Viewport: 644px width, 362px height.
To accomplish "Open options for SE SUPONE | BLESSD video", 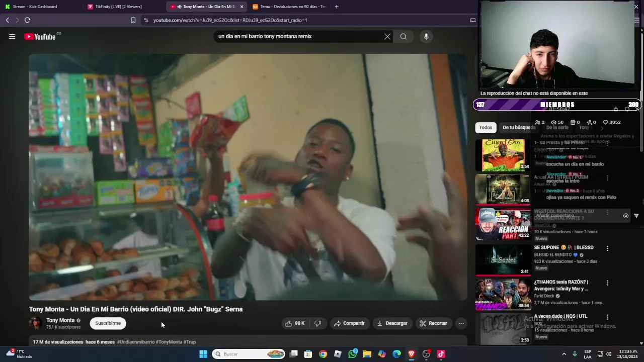I will coord(607,248).
